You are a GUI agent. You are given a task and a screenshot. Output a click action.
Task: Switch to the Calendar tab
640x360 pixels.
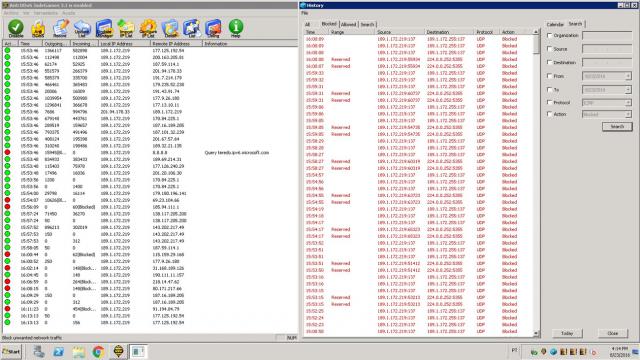point(555,24)
